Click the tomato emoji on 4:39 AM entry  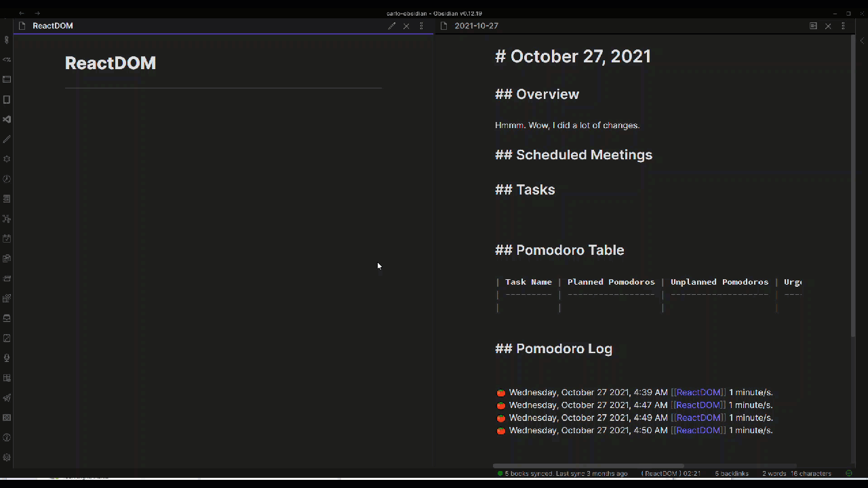(x=501, y=392)
